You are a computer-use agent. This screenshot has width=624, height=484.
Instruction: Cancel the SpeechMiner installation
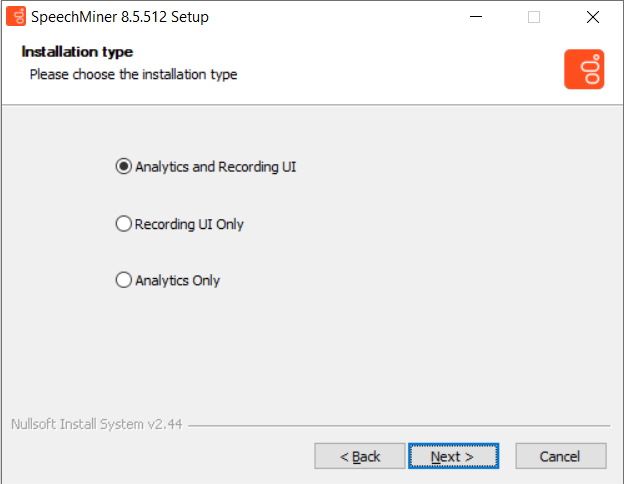(560, 456)
